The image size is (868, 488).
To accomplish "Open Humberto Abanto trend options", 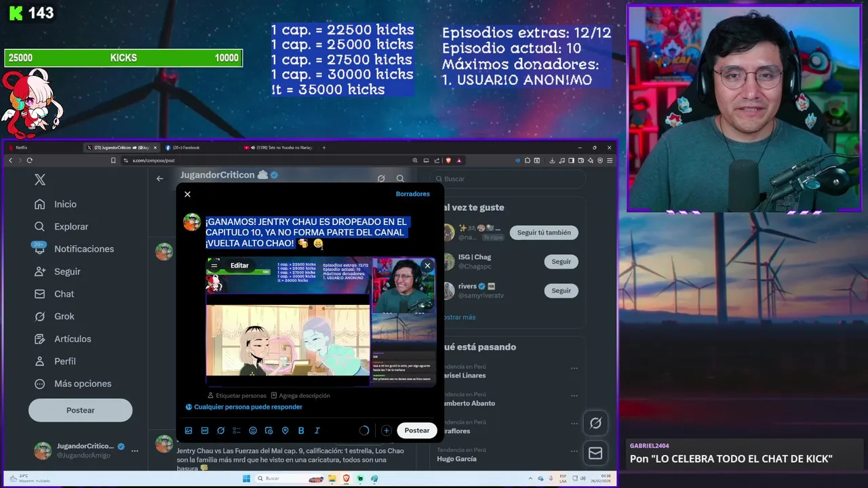I will [574, 396].
